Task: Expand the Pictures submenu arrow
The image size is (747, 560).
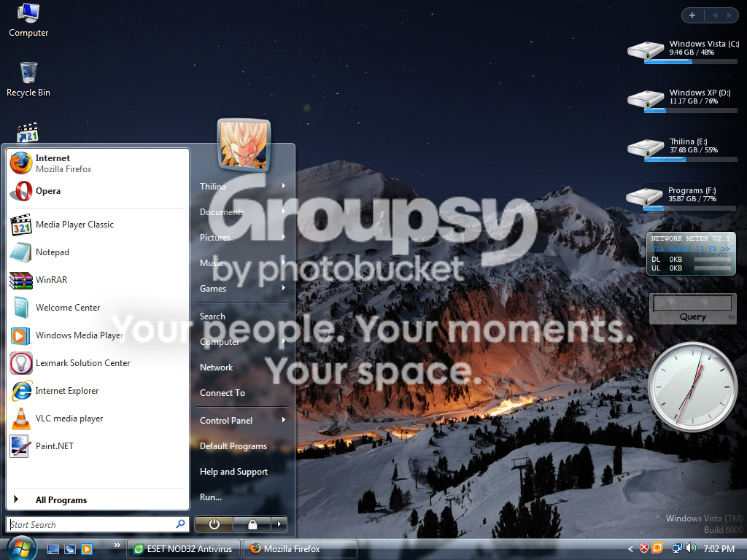Action: (284, 237)
